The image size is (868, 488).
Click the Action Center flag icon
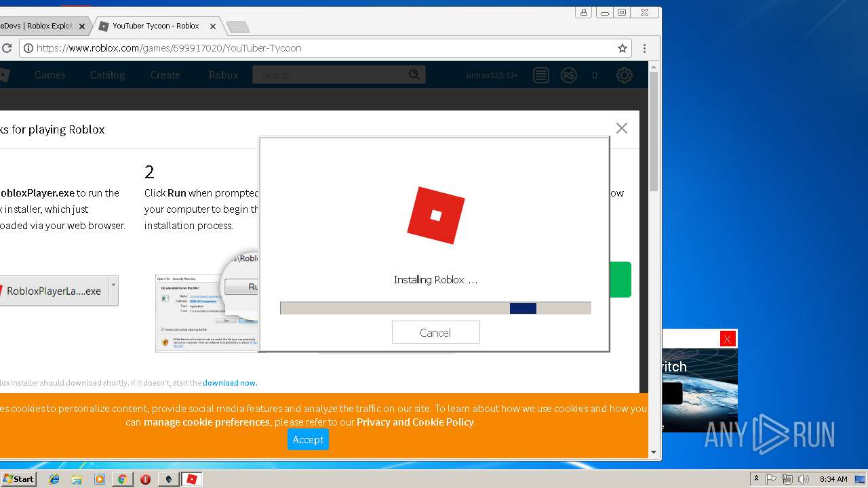pyautogui.click(x=771, y=479)
